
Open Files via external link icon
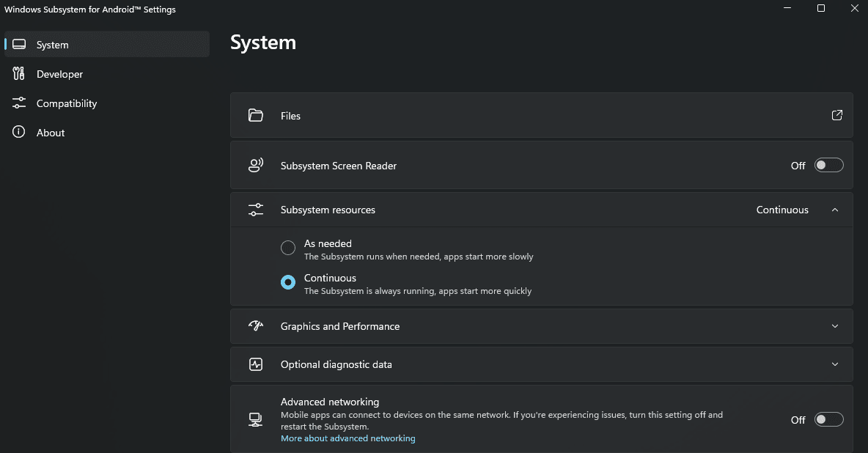pyautogui.click(x=836, y=115)
